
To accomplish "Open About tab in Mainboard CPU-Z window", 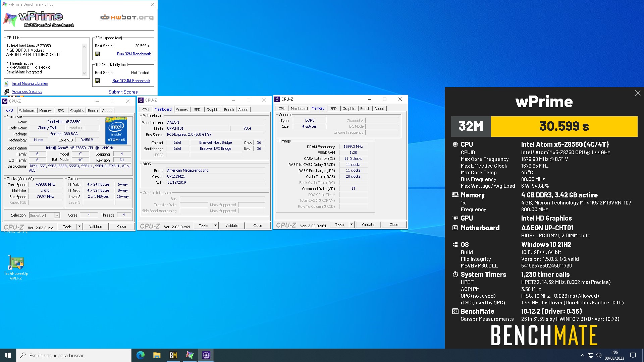I will (x=243, y=110).
